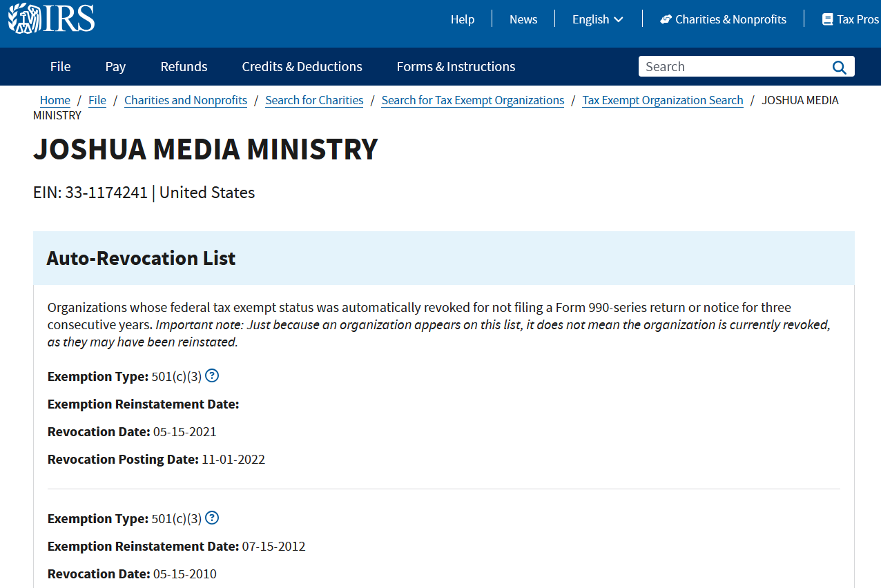881x588 pixels.
Task: Navigate to Home via breadcrumb
Action: coord(55,100)
